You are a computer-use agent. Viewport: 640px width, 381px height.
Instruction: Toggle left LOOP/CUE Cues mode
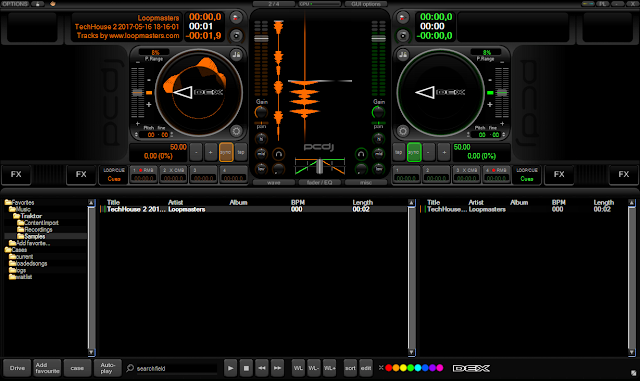point(114,174)
